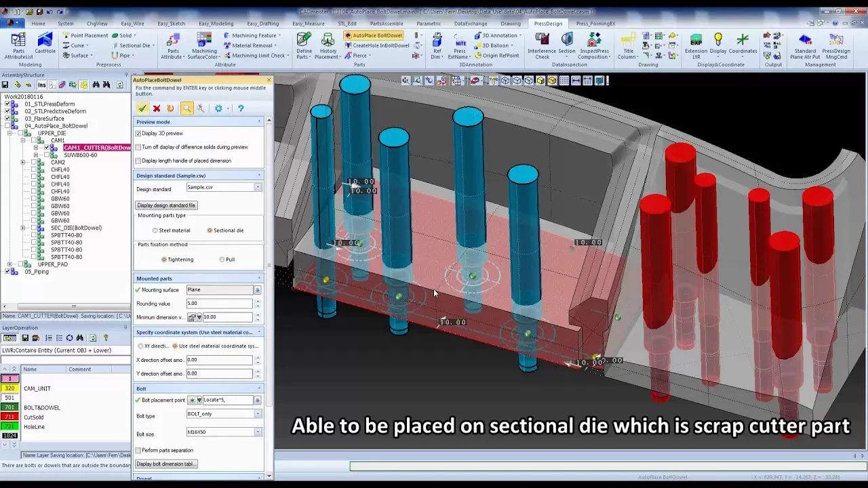Select the Steel material radio button
Image resolution: width=868 pixels, height=488 pixels.
tap(155, 230)
